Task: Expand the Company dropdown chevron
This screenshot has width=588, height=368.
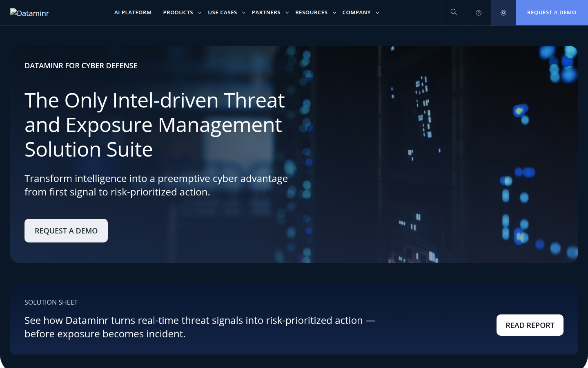Action: (x=377, y=13)
